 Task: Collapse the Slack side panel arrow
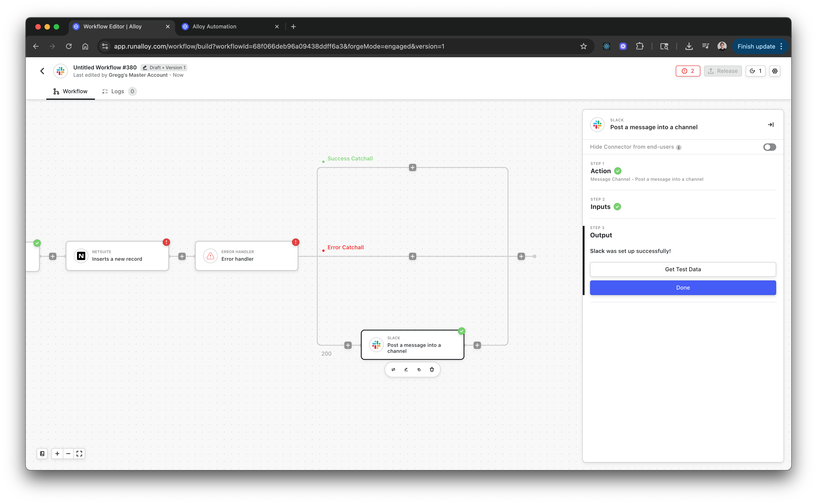click(770, 125)
